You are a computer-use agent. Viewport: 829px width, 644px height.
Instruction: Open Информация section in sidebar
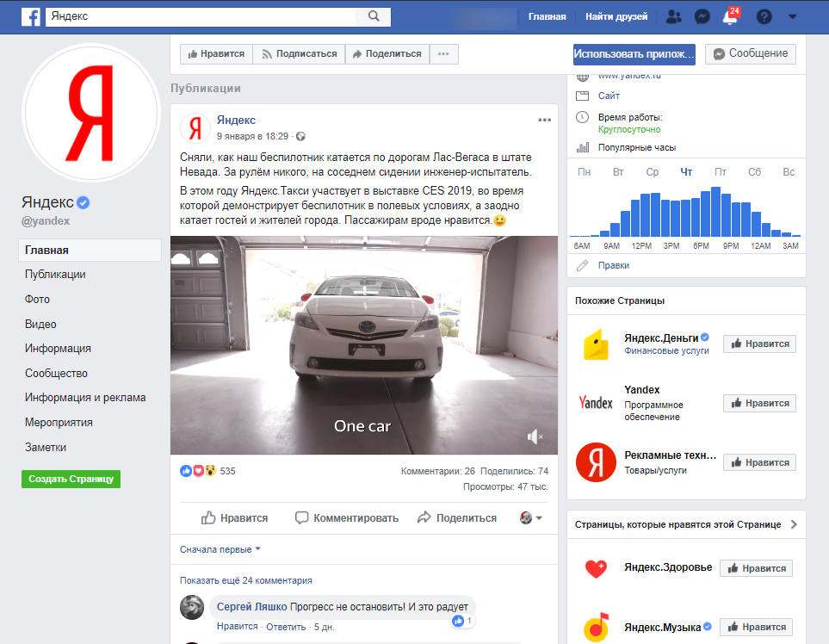(x=58, y=349)
